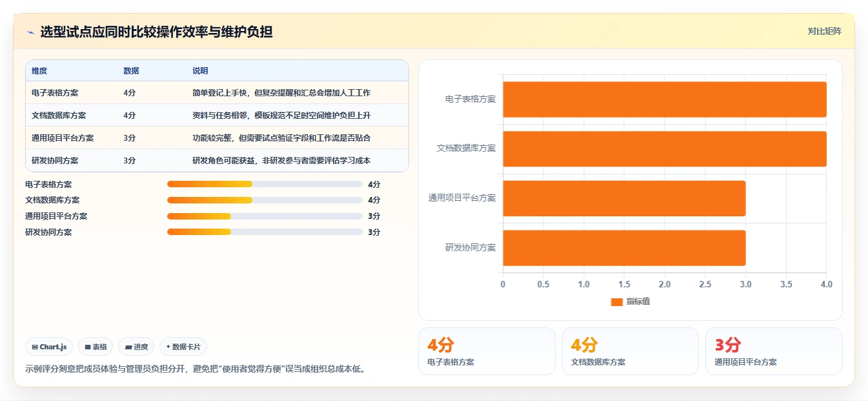This screenshot has height=401, width=868.
Task: Click the 电子表格方案 progress bar
Action: pos(265,184)
